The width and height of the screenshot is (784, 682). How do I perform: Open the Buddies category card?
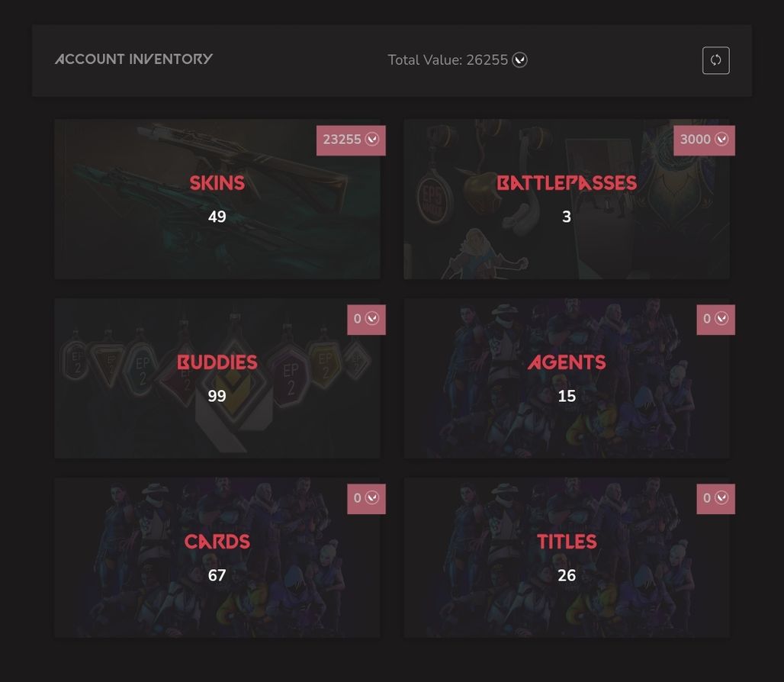(x=217, y=378)
